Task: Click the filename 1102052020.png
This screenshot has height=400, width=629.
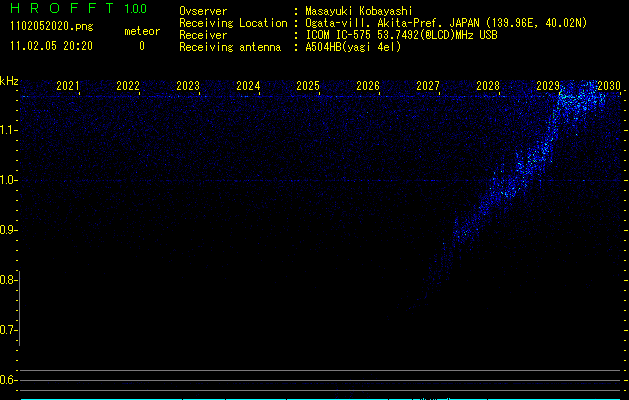Action: 52,26
